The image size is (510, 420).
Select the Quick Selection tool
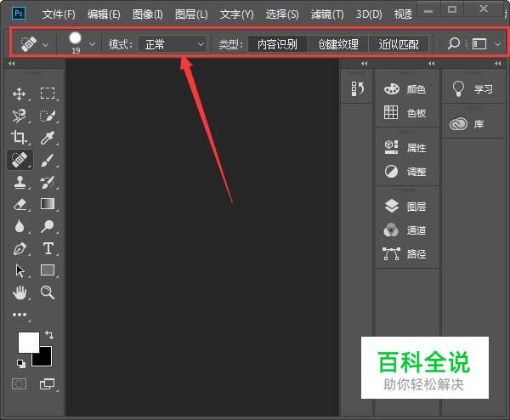click(48, 116)
